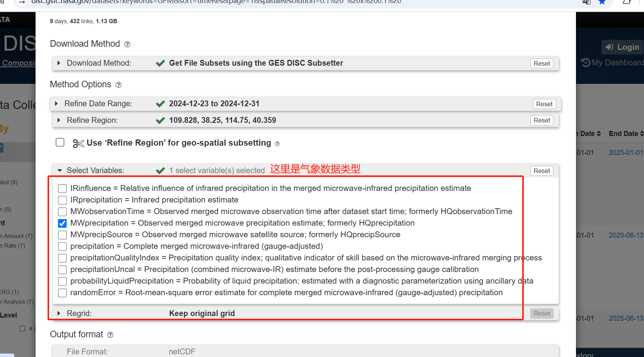
Task: Open Output format help icon
Action: click(x=110, y=335)
